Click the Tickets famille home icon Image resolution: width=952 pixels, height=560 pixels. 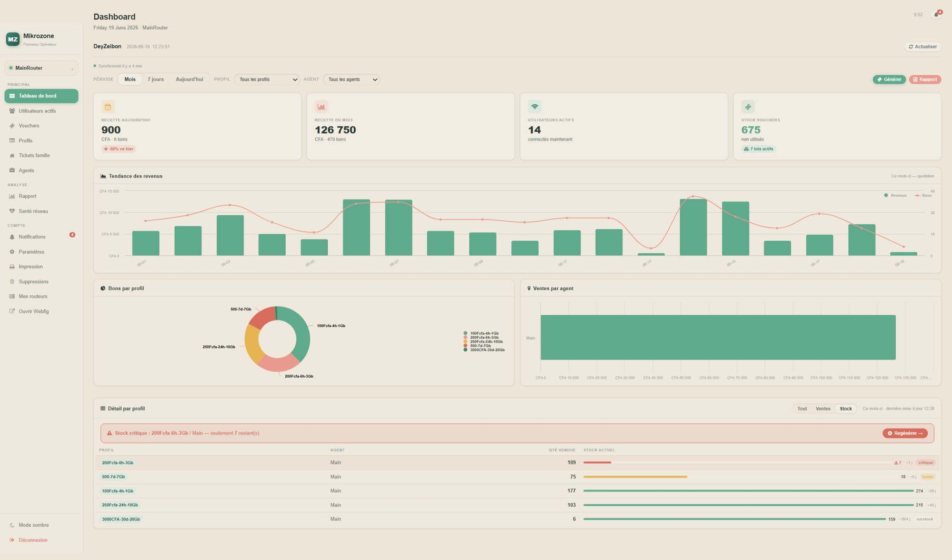tap(12, 155)
